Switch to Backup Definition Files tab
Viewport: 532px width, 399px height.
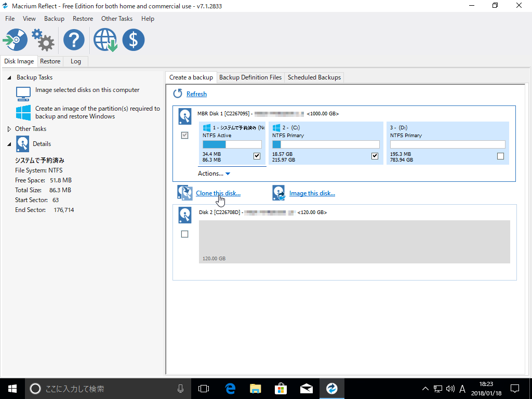(250, 77)
